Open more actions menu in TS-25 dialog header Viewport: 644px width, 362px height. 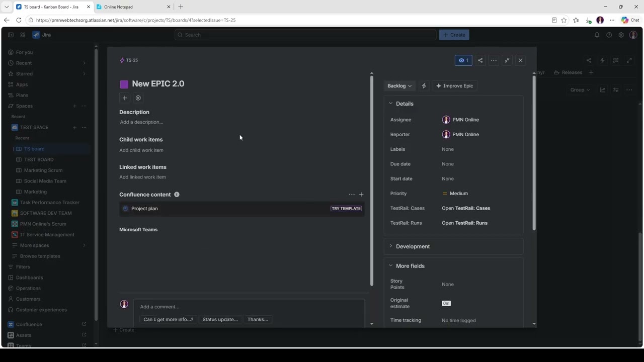[x=494, y=60]
